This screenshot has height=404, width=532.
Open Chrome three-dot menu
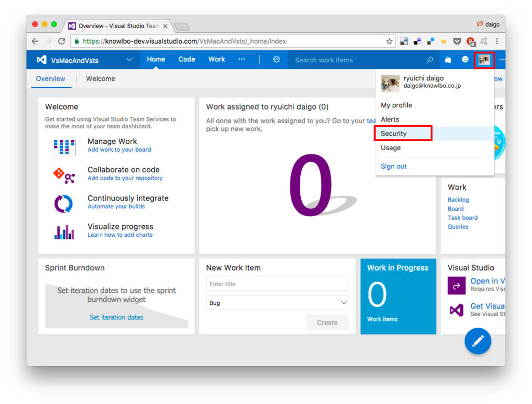(x=497, y=41)
